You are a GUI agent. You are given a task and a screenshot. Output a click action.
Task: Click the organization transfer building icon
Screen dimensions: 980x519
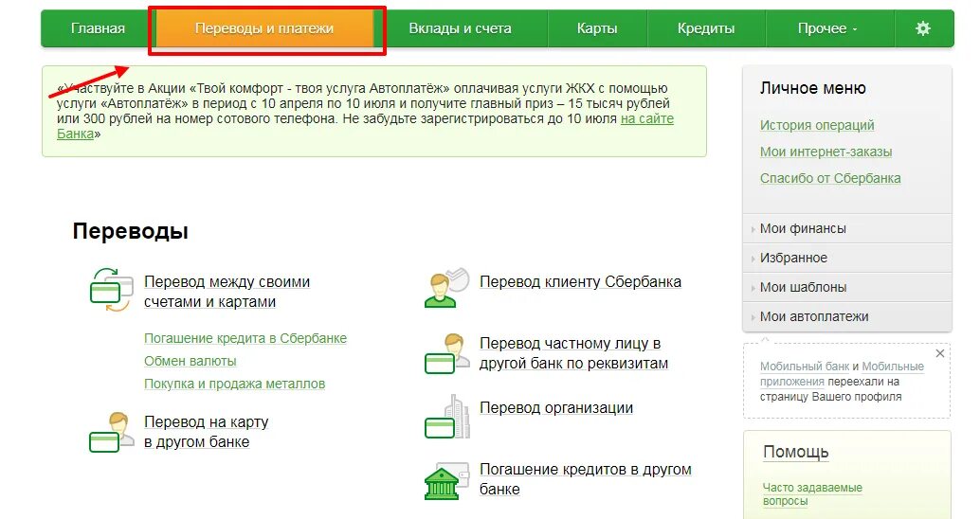[x=446, y=417]
